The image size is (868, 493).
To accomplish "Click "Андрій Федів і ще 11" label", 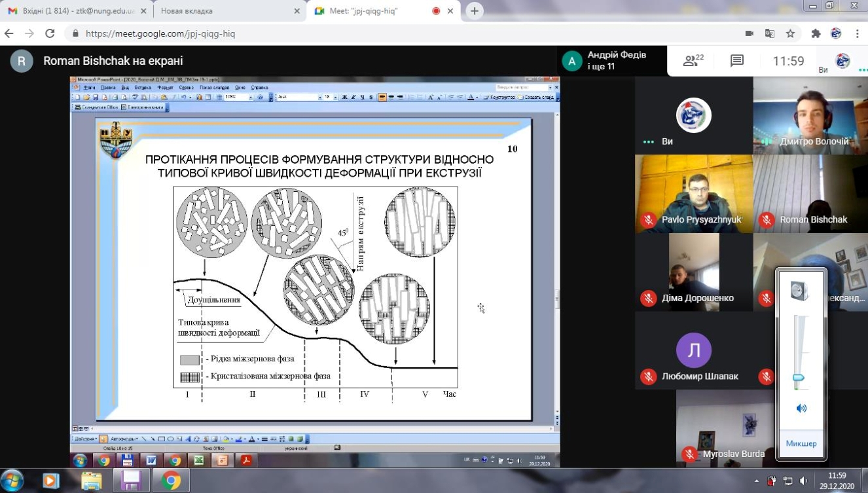I will (617, 61).
